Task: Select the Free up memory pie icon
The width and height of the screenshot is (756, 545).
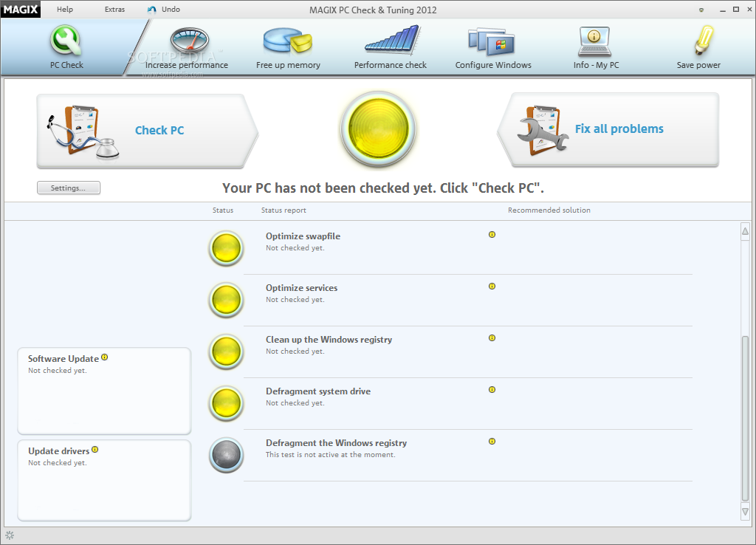Action: tap(288, 40)
